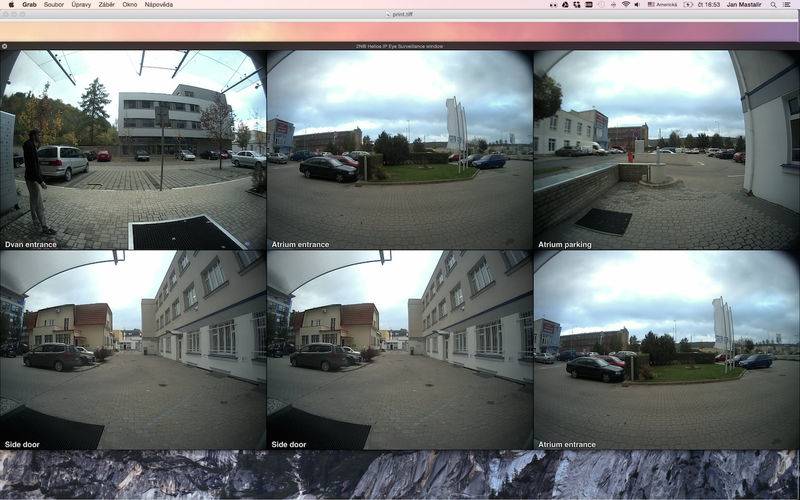Open Notification Center list icon
The height and width of the screenshot is (500, 800).
pyautogui.click(x=788, y=4)
